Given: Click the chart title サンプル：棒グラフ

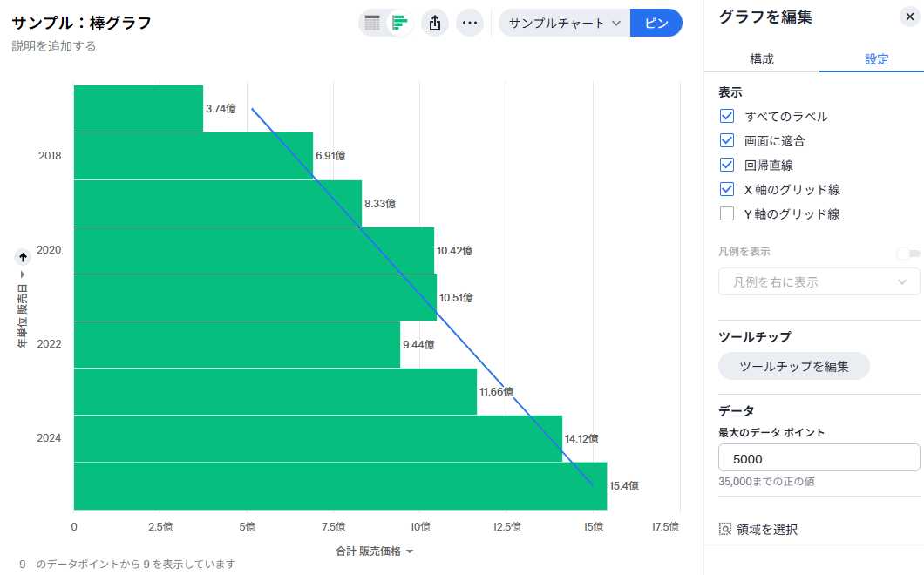Looking at the screenshot, I should coord(81,23).
